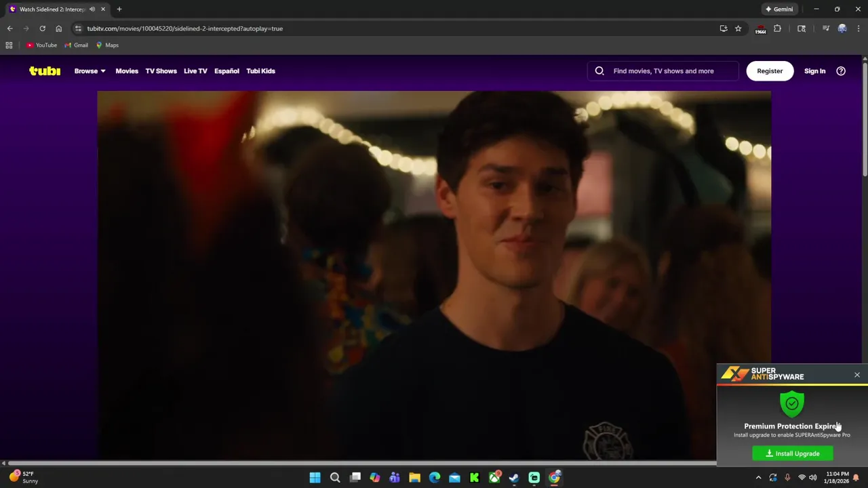868x488 pixels.
Task: Click the install app icon in address bar
Action: (x=724, y=28)
